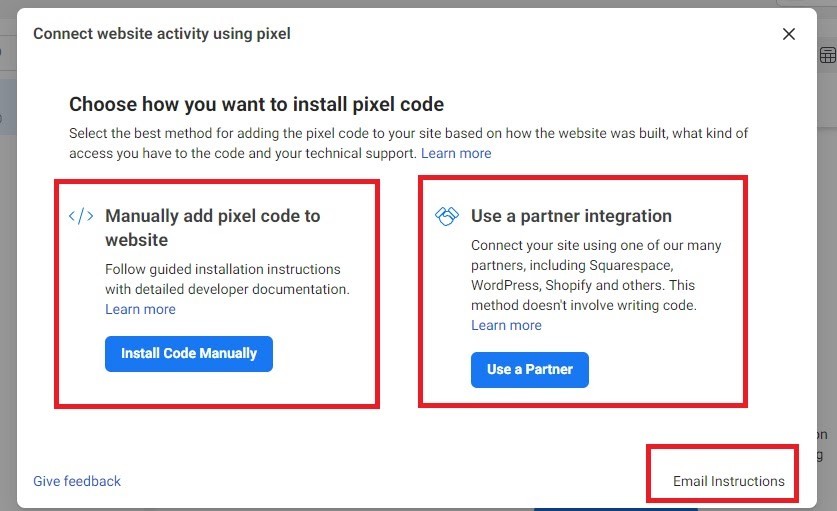Click the 'Connect website activity using pixel' dialog title
This screenshot has width=837, height=511.
click(162, 34)
